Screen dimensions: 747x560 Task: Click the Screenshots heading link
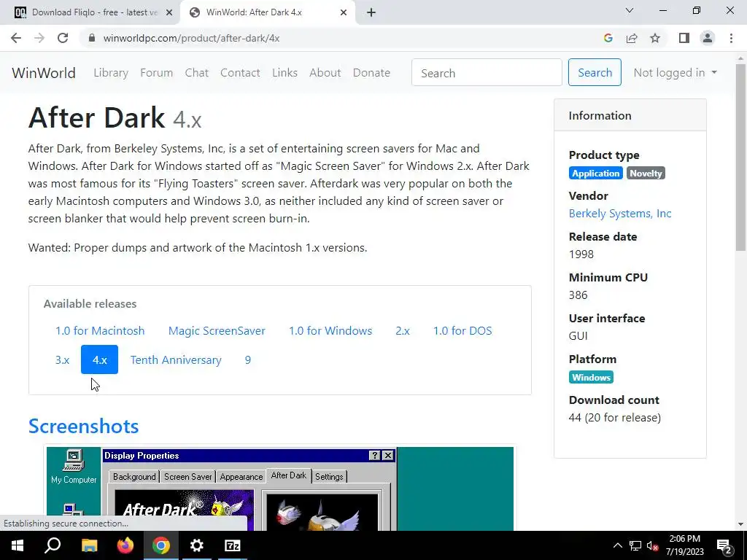[83, 426]
